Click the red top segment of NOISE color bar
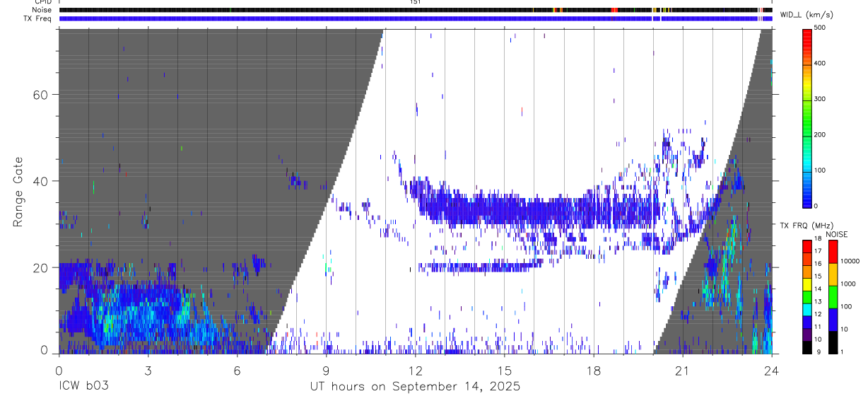This screenshot has height=401, width=868. point(832,251)
